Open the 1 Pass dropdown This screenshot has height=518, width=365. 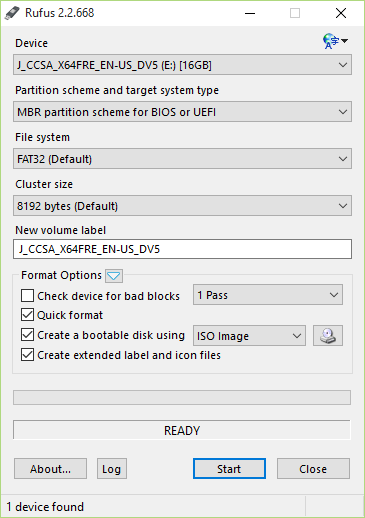pos(268,295)
